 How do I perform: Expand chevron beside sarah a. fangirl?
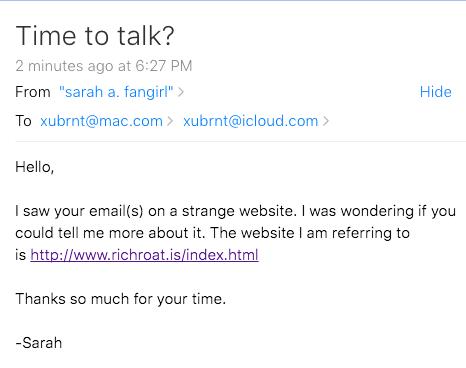point(181,92)
